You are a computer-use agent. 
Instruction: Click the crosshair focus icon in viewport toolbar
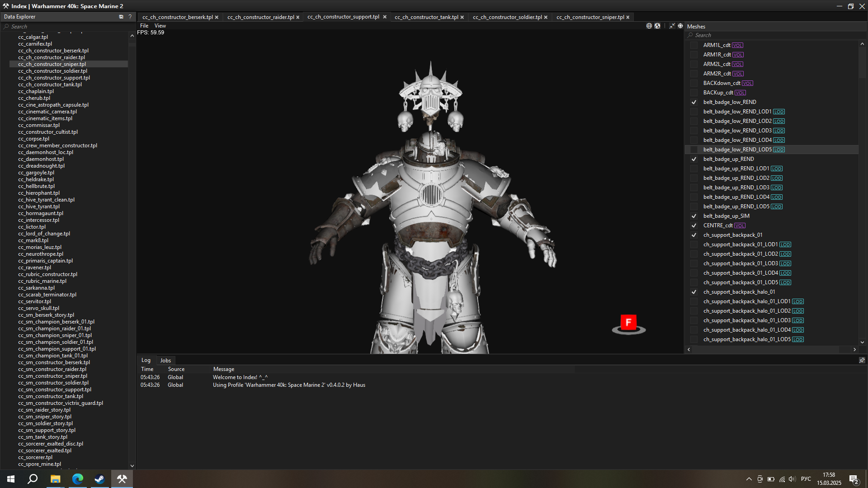[x=680, y=26]
